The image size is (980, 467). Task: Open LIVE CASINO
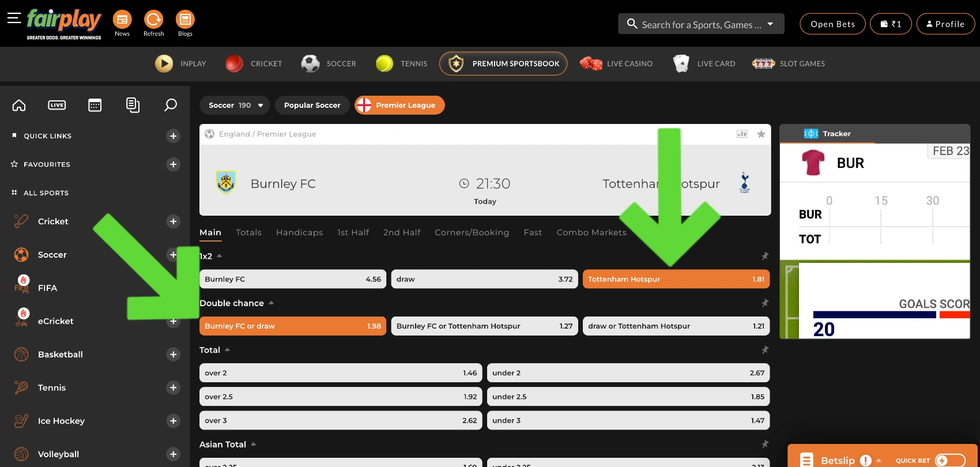coord(616,63)
